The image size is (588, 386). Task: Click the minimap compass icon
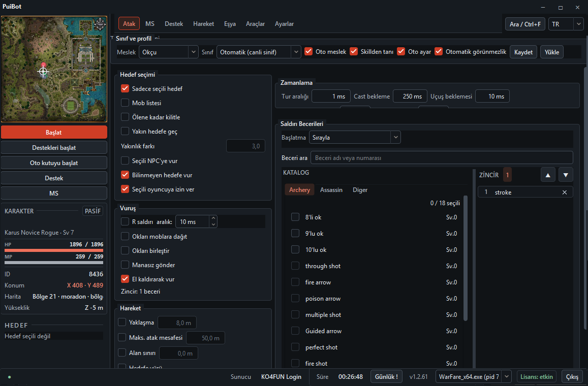(100, 24)
